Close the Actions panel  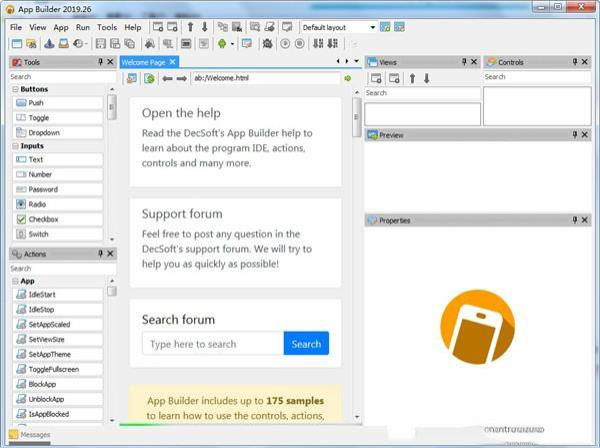pos(110,255)
